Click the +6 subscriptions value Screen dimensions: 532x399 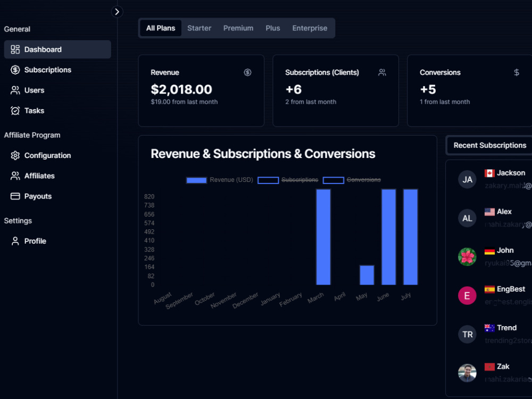click(x=294, y=89)
